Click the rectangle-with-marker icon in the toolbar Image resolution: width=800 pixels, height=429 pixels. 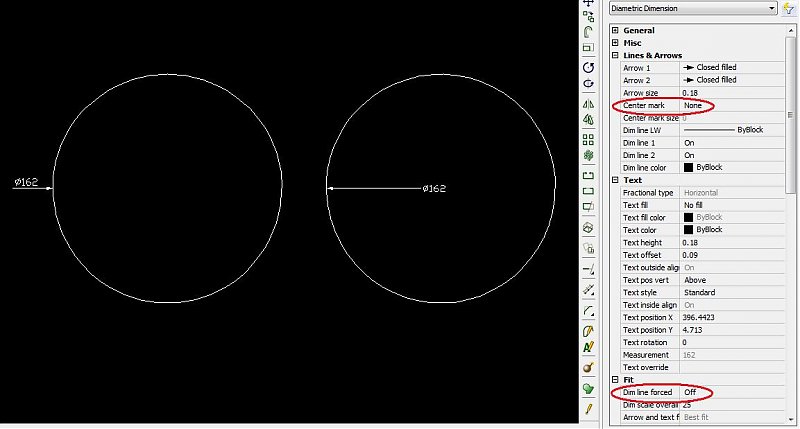pos(588,207)
